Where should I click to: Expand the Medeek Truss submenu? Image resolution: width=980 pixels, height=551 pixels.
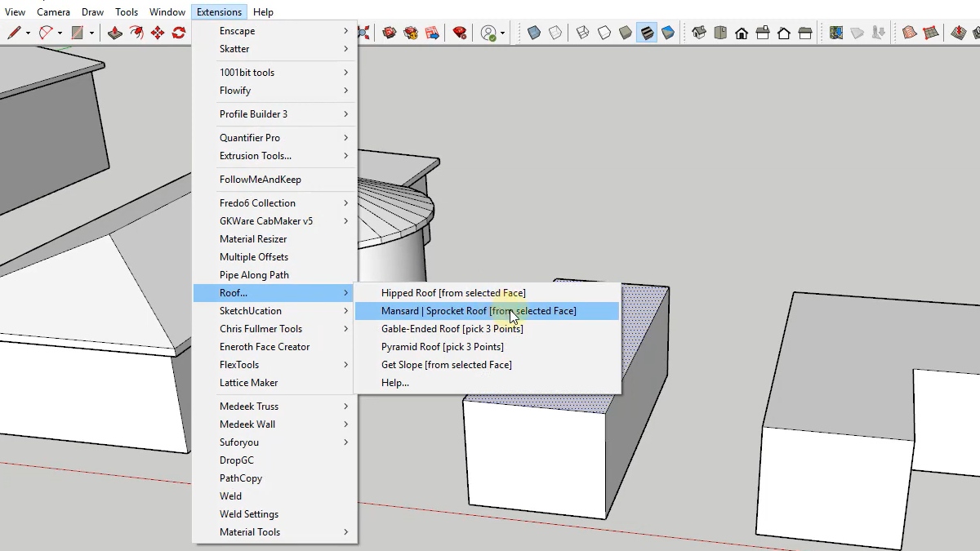point(275,407)
